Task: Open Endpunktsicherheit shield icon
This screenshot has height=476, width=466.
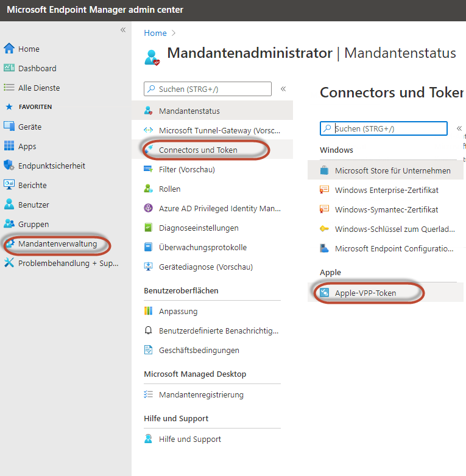Action: click(x=9, y=166)
